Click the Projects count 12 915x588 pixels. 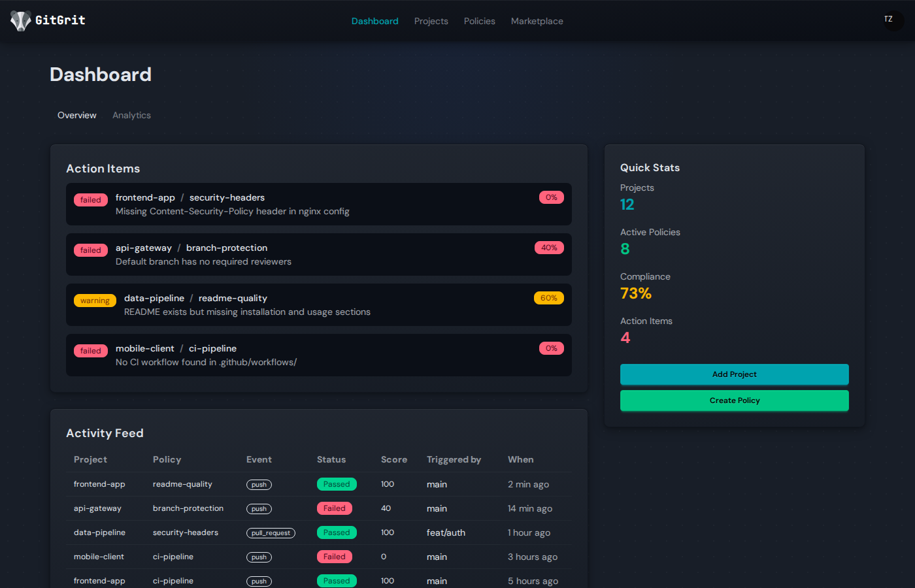click(x=627, y=204)
